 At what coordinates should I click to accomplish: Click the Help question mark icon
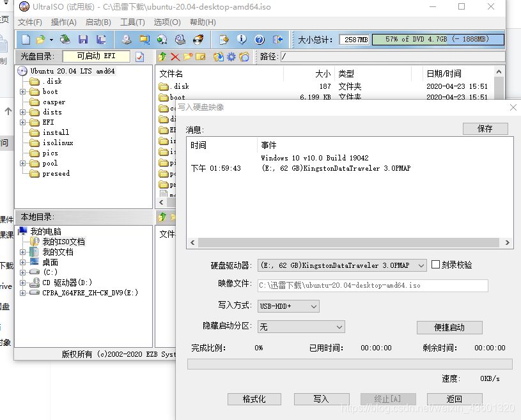(x=260, y=40)
